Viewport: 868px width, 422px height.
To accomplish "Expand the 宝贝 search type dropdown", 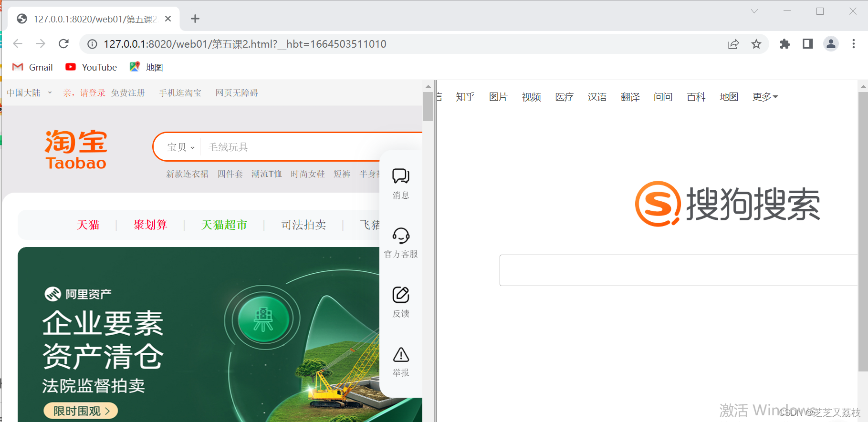I will [181, 147].
